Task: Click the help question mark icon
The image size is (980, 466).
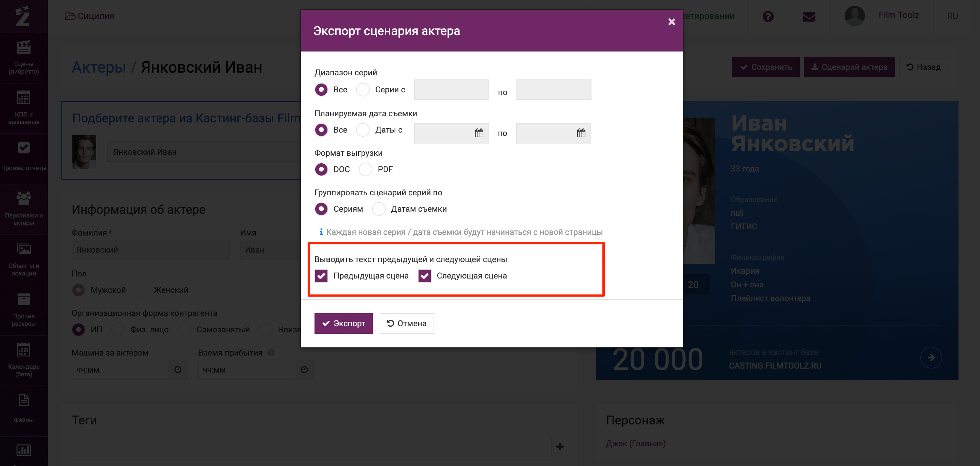Action: [768, 16]
